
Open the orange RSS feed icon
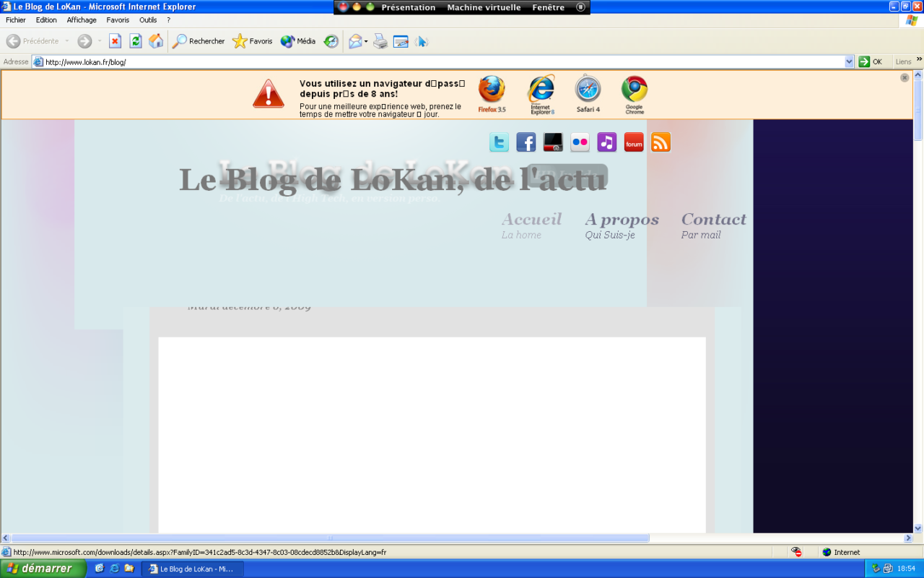661,142
